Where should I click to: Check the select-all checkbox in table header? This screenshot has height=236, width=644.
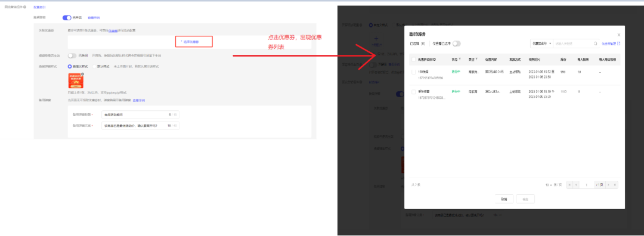tap(414, 60)
